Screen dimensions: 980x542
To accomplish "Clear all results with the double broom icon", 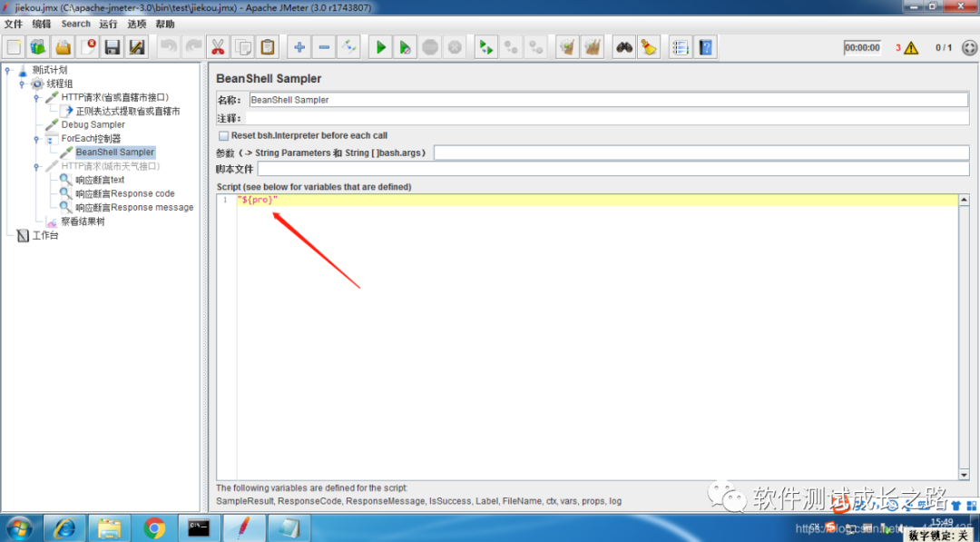I will 592,47.
